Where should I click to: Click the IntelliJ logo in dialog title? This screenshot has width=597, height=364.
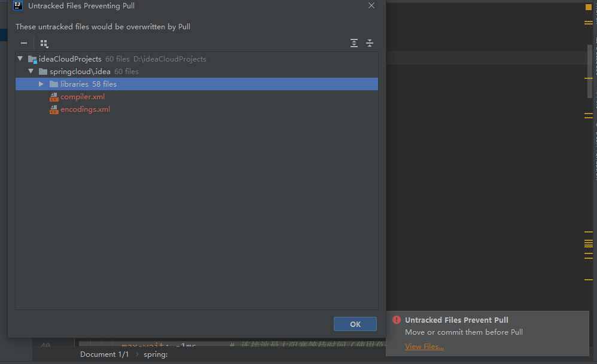point(18,6)
